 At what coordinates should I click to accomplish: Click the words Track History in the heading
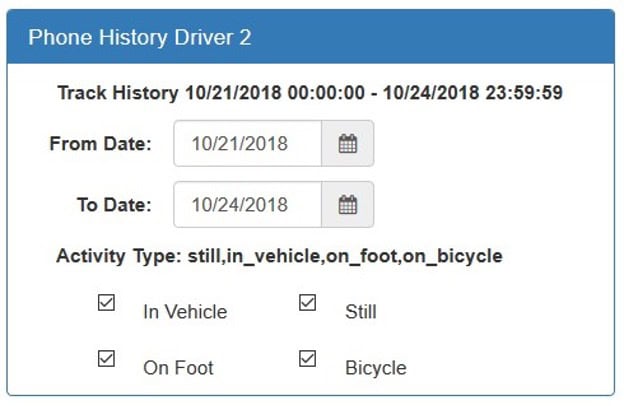[118, 93]
